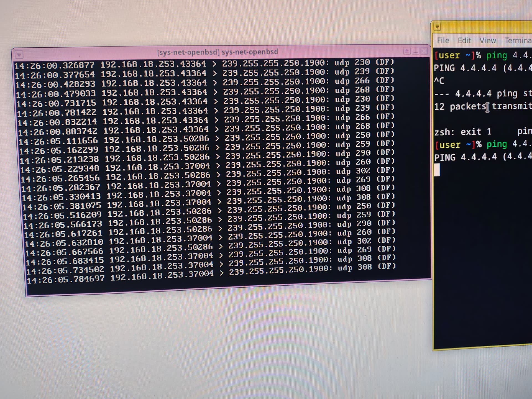Click timestamp 14:26:05.734502 in the tcpdump output

click(66, 271)
